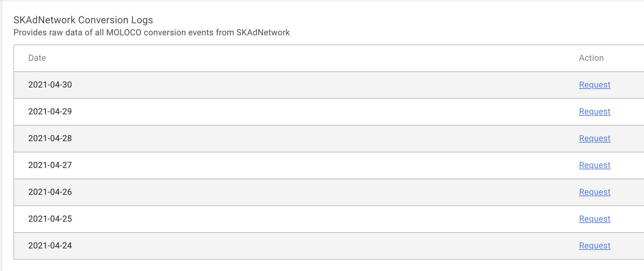Click Request for 2021-04-28
This screenshot has height=271, width=644.
(595, 138)
